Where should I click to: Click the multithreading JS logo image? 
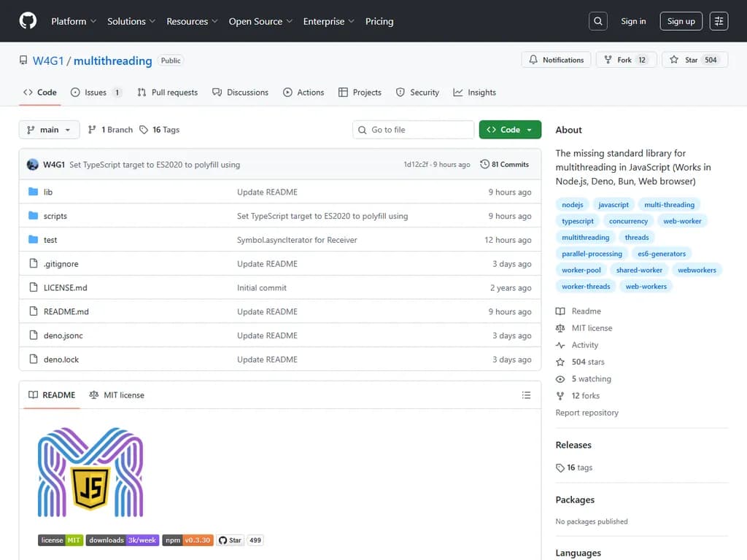click(x=90, y=472)
